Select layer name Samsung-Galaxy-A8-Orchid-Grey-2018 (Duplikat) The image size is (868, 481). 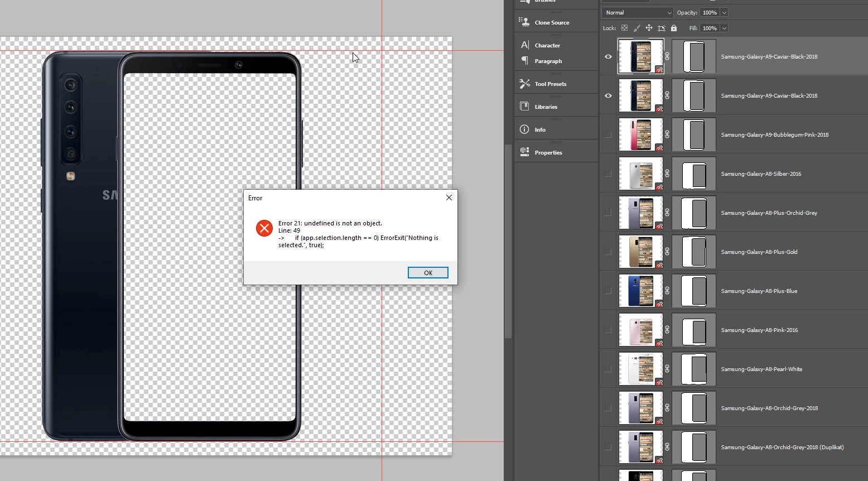pos(782,447)
